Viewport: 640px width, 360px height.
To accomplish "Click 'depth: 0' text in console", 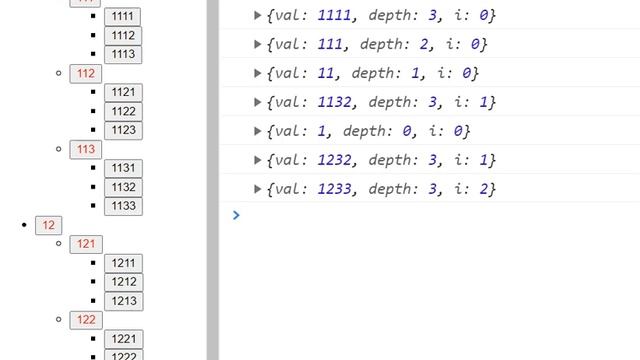I will coord(377,131).
